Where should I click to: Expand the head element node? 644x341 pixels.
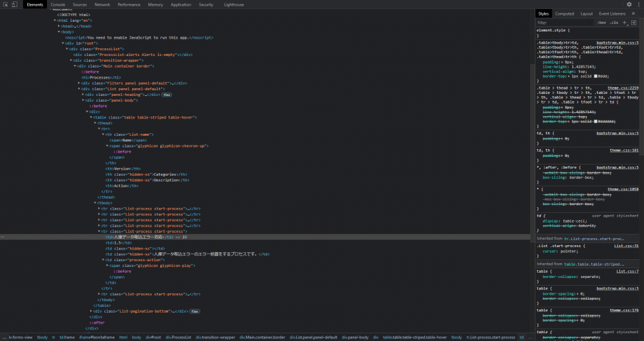[x=59, y=26]
